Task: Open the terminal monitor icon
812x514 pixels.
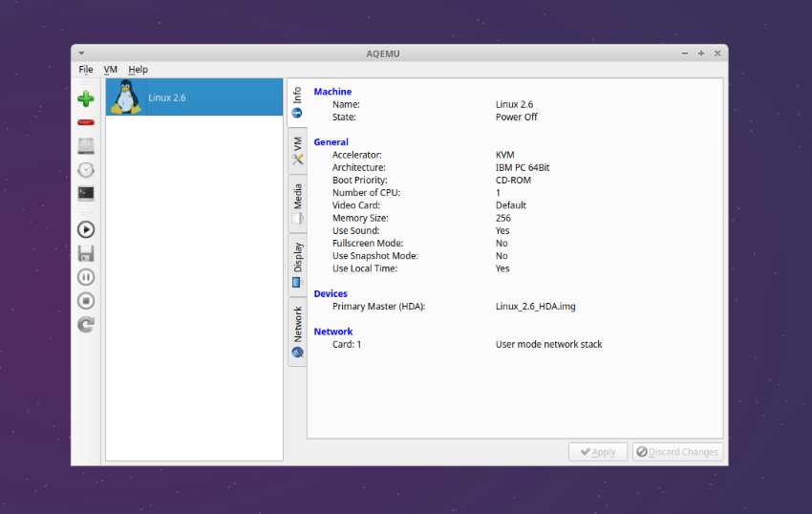Action: pos(86,193)
